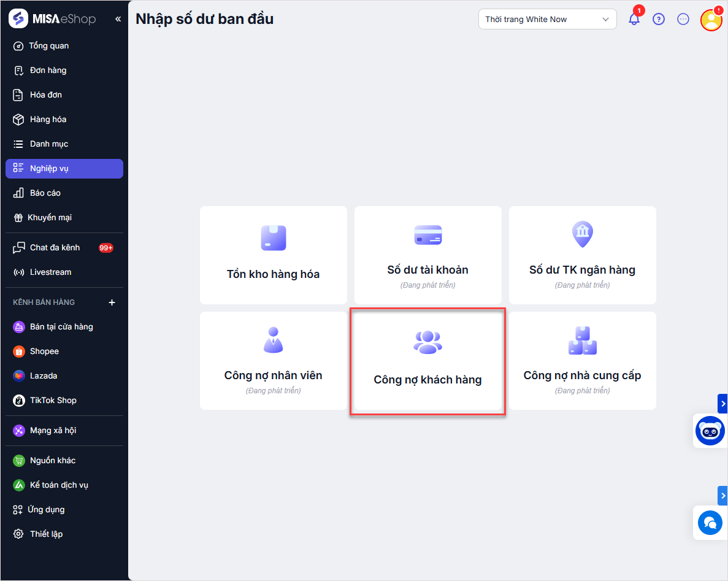This screenshot has height=581, width=728.
Task: Open the Công nợ khách hàng card
Action: click(427, 360)
